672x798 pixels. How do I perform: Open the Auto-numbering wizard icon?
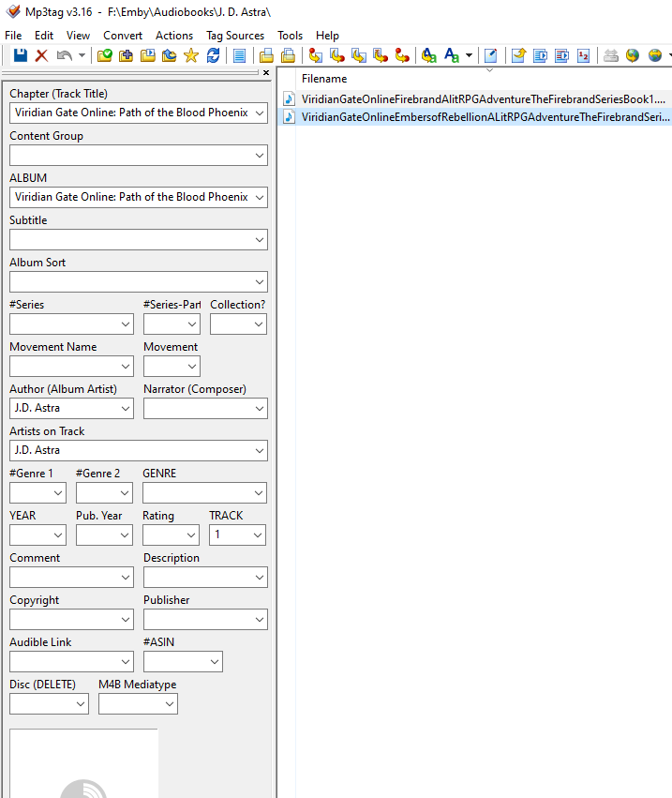(584, 55)
